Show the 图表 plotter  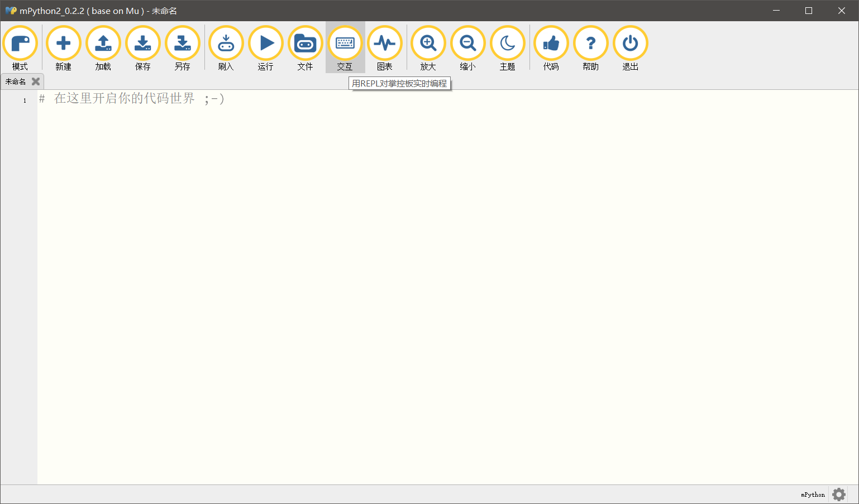click(385, 48)
